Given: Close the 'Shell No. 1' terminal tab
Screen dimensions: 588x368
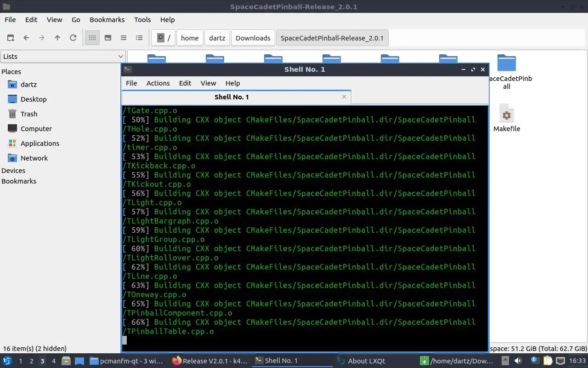Looking at the screenshot, I should click(x=344, y=97).
